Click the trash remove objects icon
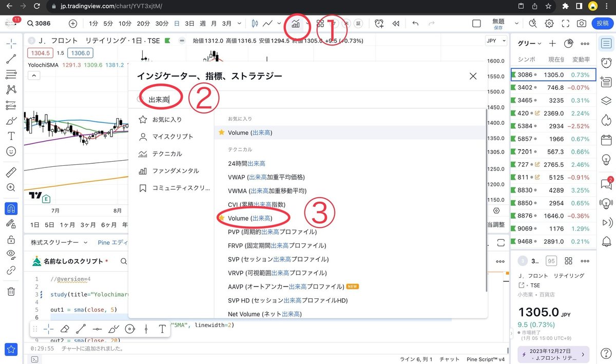616x364 pixels. [11, 291]
